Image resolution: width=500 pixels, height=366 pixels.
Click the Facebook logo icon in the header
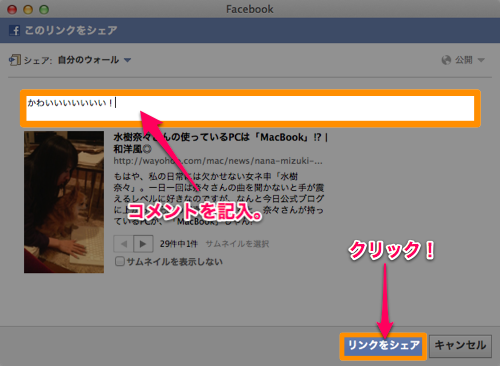coord(14,30)
